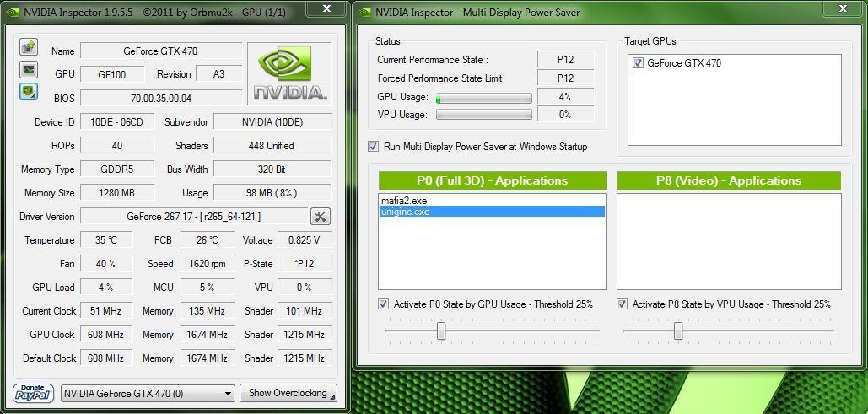Click the P-State value *P12
The width and height of the screenshot is (868, 414).
pos(305,264)
